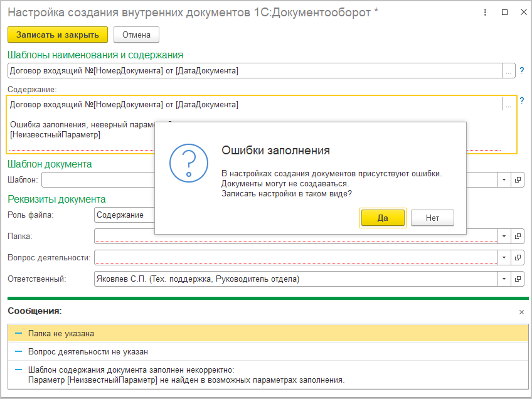Close the 'Сообщения' messages panel
Viewport: 532px width, 399px height.
521,312
